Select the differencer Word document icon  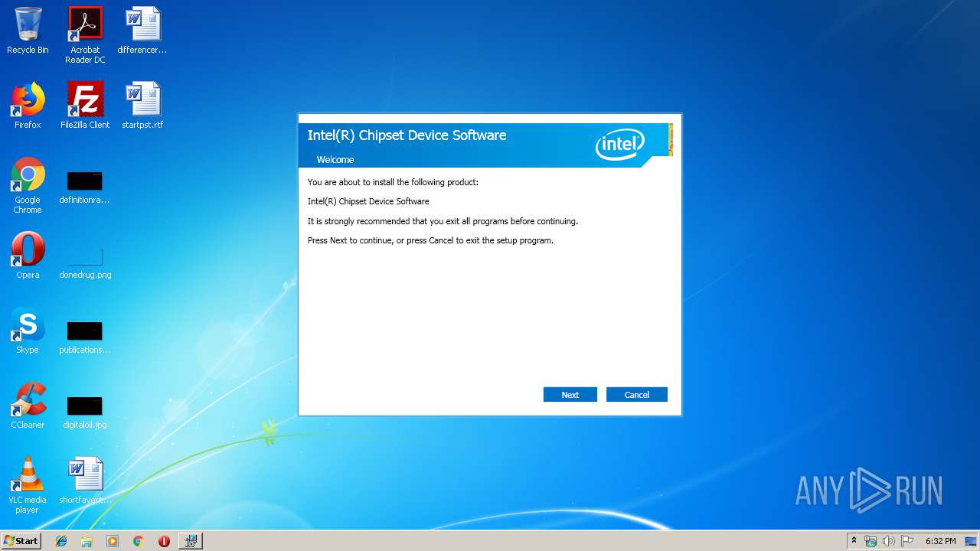142,31
